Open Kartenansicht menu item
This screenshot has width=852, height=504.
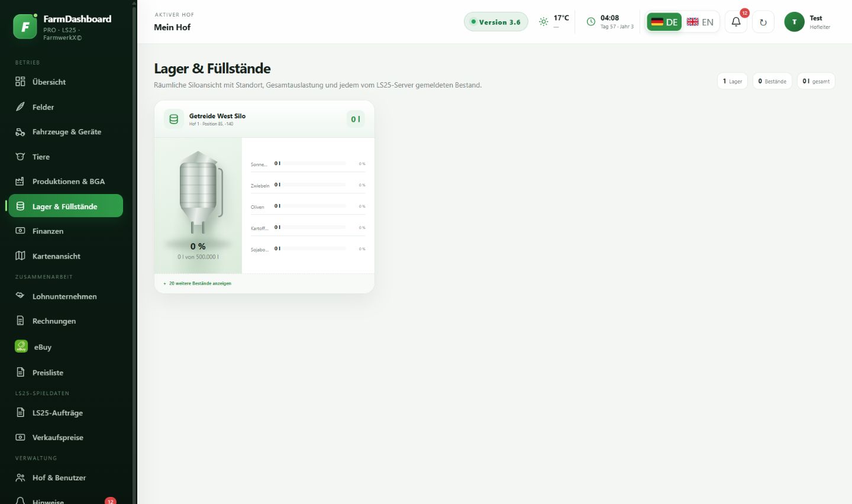pyautogui.click(x=66, y=256)
